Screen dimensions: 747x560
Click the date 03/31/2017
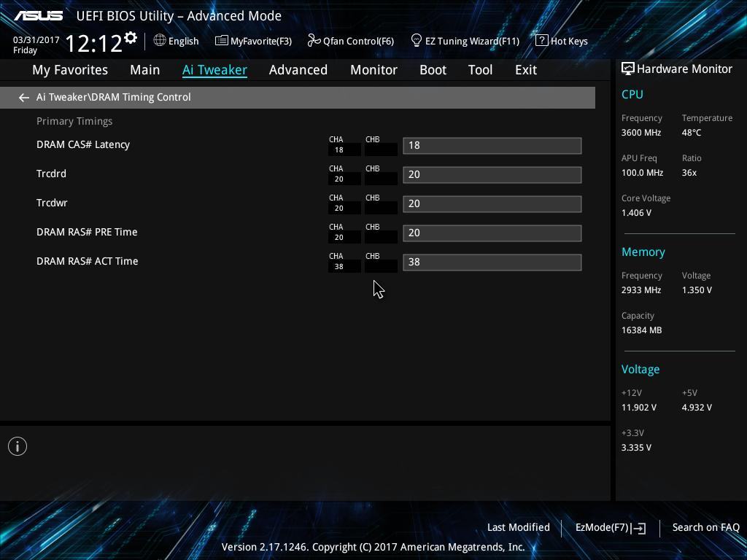coord(36,40)
